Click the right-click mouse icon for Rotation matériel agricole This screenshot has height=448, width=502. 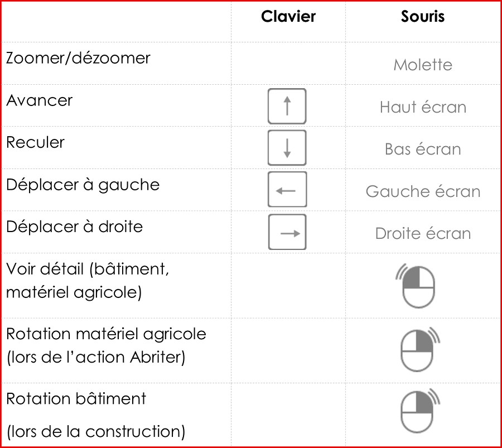(421, 349)
